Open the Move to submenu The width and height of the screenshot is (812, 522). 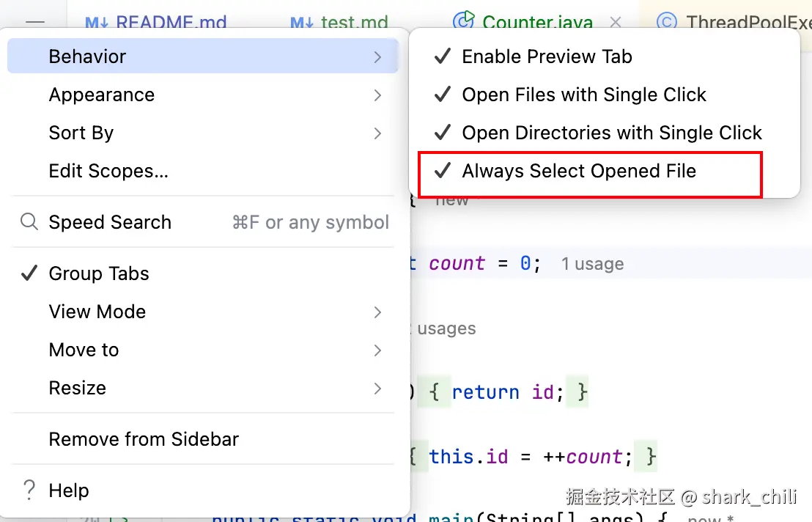pos(84,350)
